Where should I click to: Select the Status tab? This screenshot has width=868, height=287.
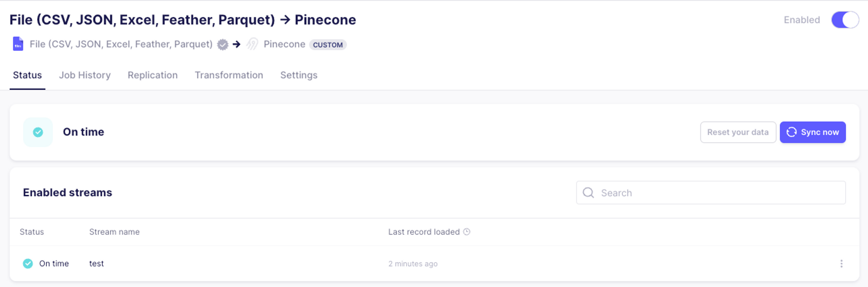(27, 75)
